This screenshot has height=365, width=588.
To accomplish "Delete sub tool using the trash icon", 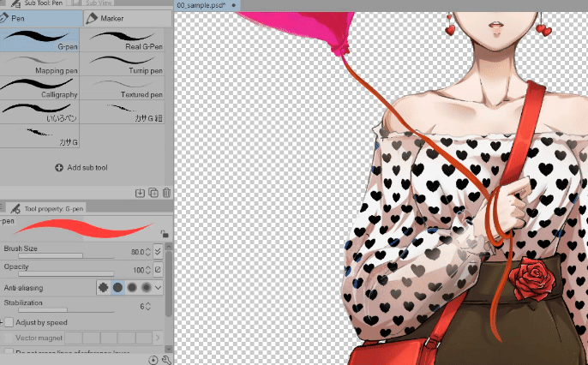I will 166,193.
